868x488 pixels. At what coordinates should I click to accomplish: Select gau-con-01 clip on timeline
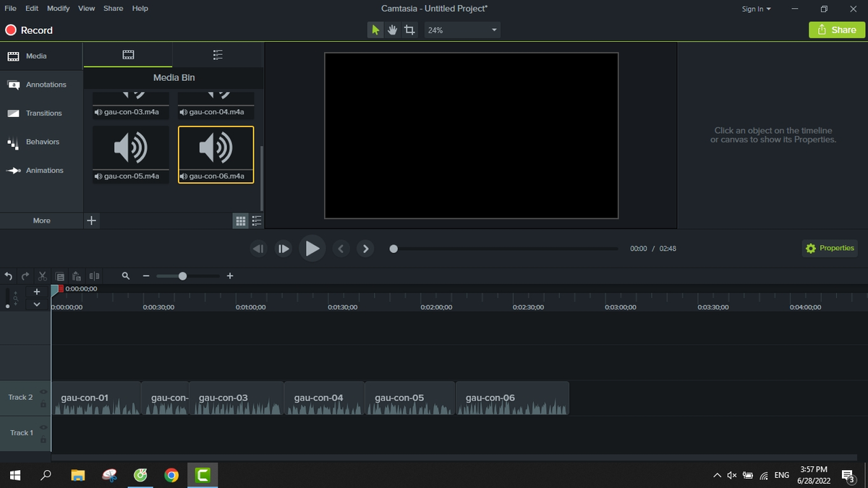point(96,398)
